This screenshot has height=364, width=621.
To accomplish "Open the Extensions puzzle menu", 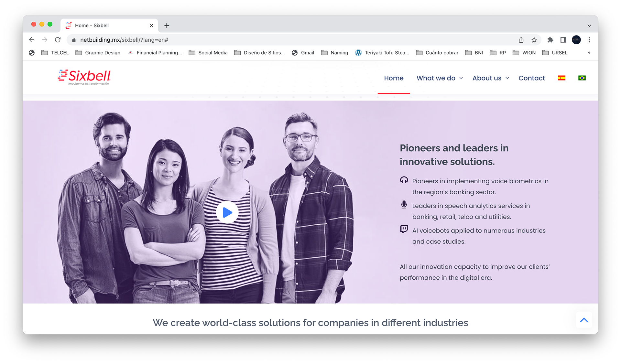I will click(x=550, y=40).
